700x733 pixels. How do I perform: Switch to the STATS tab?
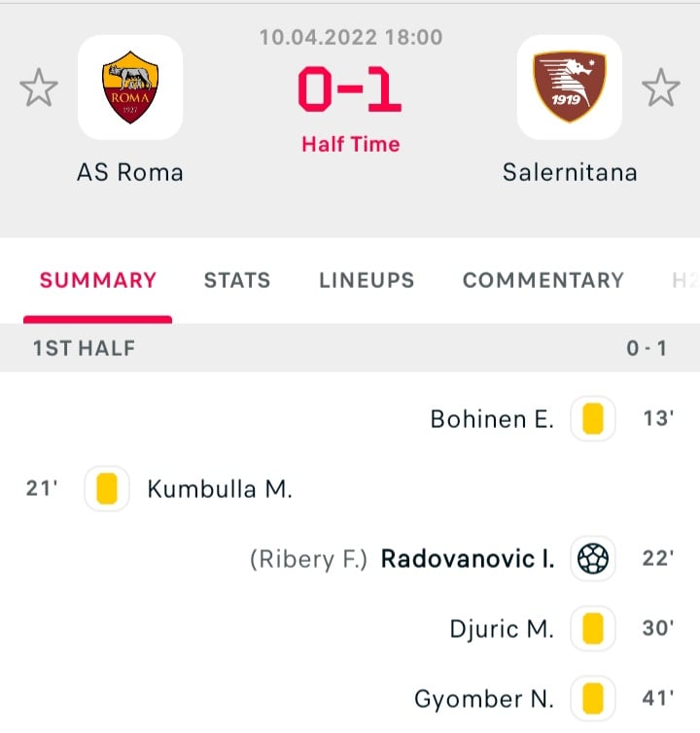click(237, 281)
